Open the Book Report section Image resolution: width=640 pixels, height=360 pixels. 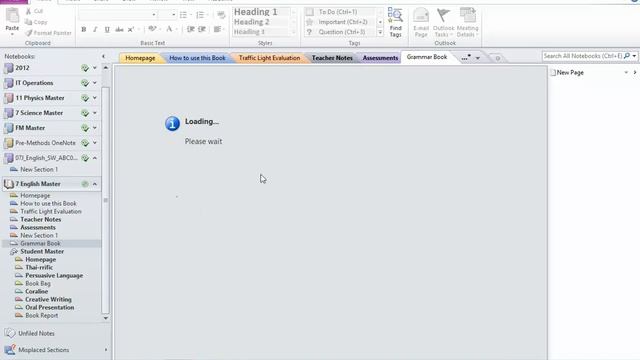41,316
